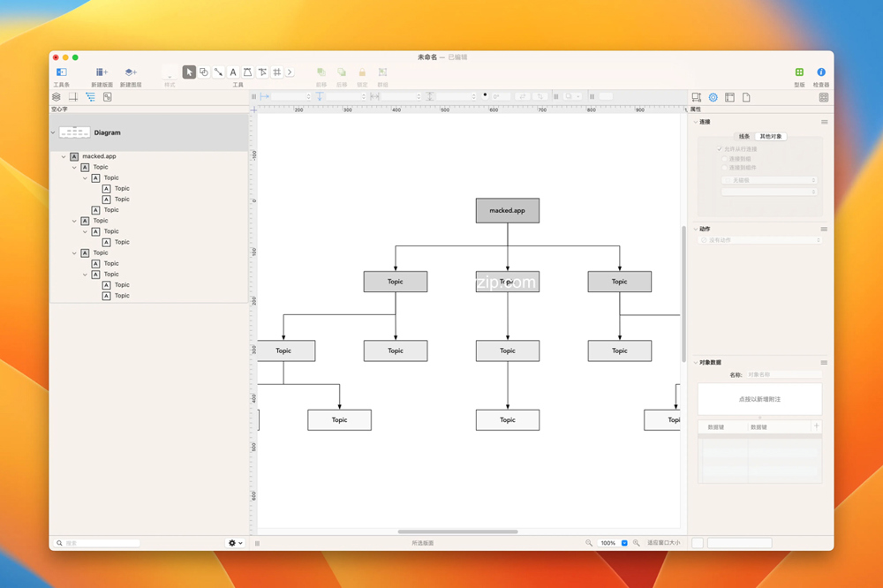
Task: Click the 群组 group icon
Action: pos(382,72)
